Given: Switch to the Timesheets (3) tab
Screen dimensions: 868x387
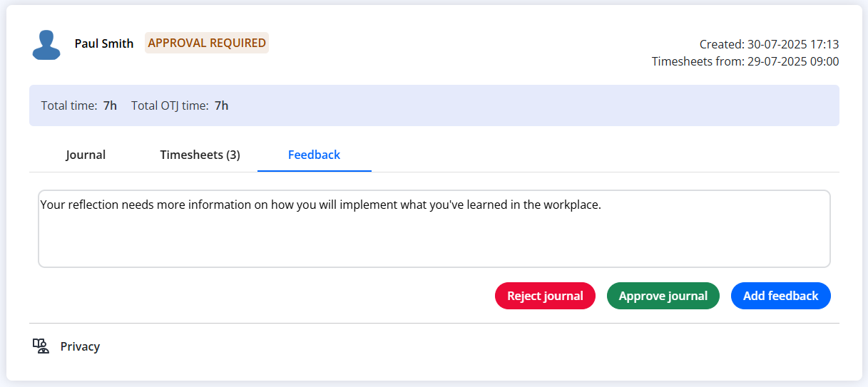Looking at the screenshot, I should [200, 155].
